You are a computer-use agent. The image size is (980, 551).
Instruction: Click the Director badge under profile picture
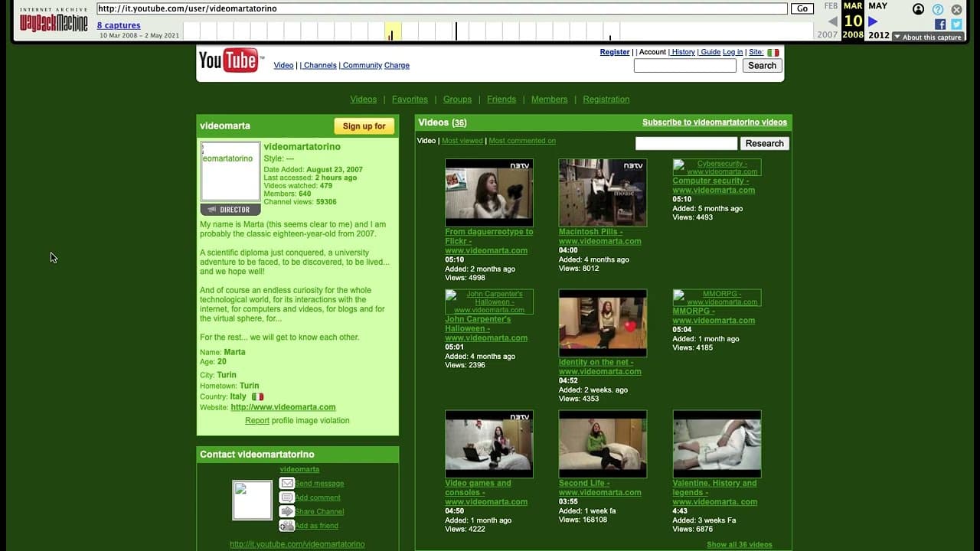pyautogui.click(x=230, y=210)
